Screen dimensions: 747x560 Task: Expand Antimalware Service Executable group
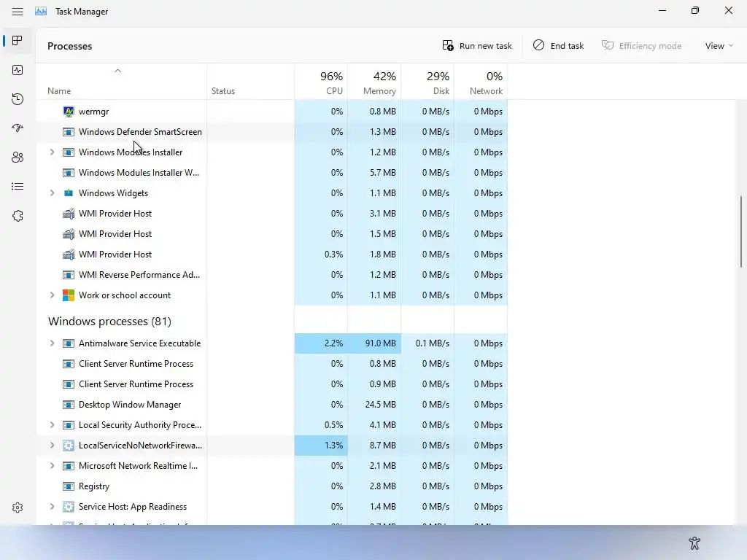tap(52, 343)
